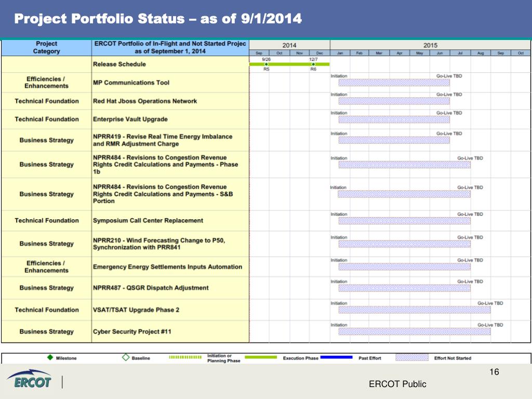
Task: Select NPRR487 QSGR Dispatch Adjustment project name
Action: [151, 288]
